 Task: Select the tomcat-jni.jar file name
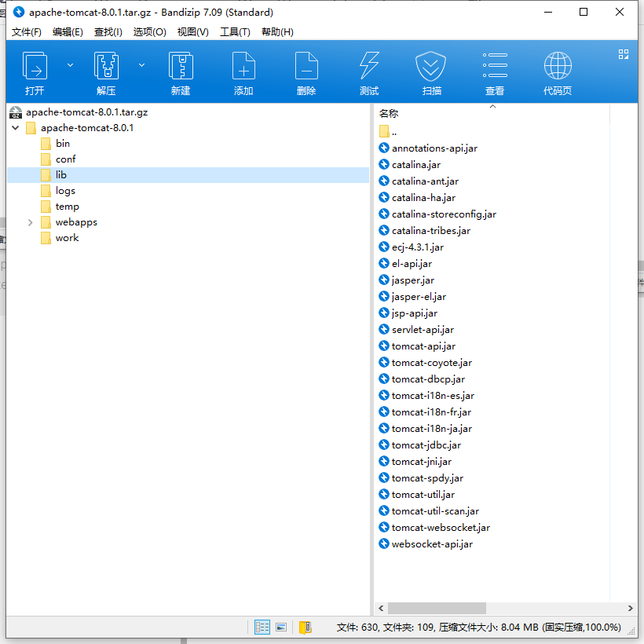[x=422, y=462]
